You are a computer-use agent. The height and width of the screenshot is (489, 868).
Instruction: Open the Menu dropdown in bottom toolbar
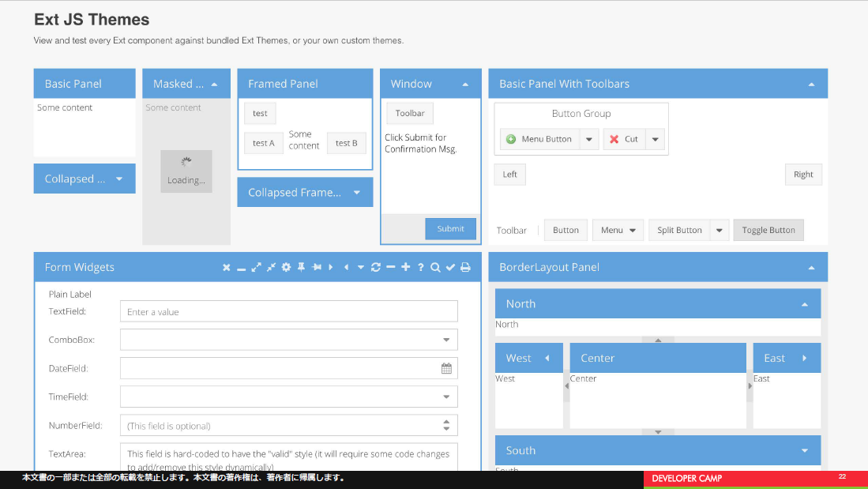(x=618, y=230)
